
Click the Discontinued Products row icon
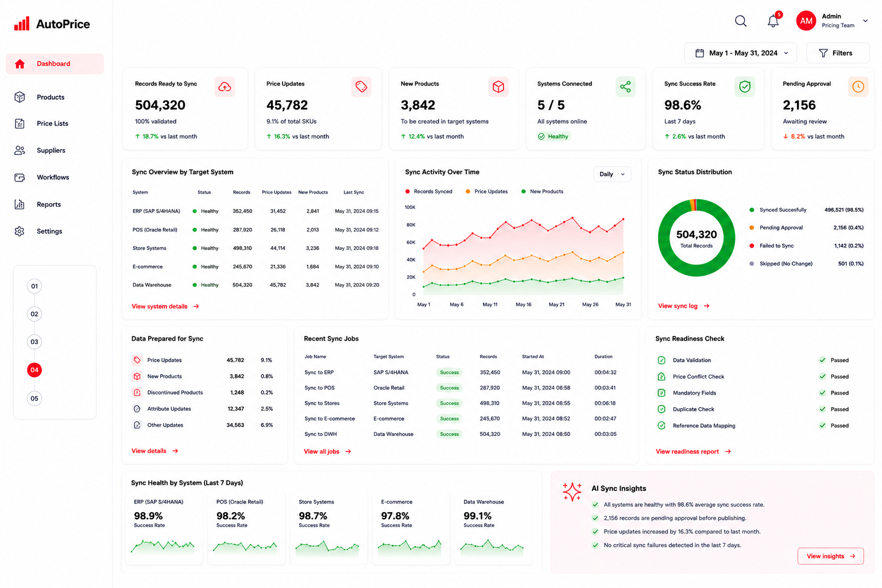[x=137, y=393]
